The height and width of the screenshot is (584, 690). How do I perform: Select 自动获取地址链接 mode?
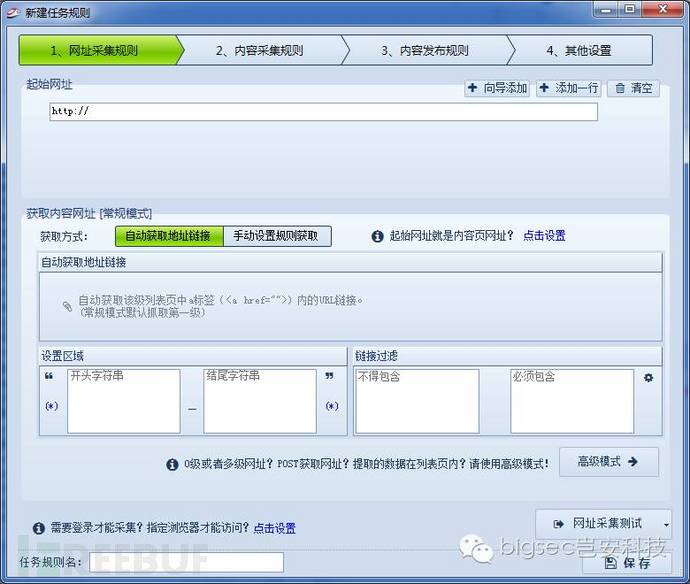tap(169, 236)
